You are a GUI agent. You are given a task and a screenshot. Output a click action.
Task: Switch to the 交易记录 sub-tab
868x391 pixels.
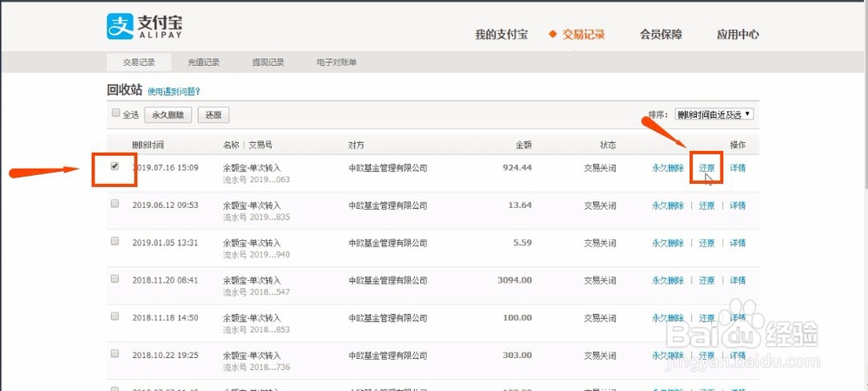139,62
